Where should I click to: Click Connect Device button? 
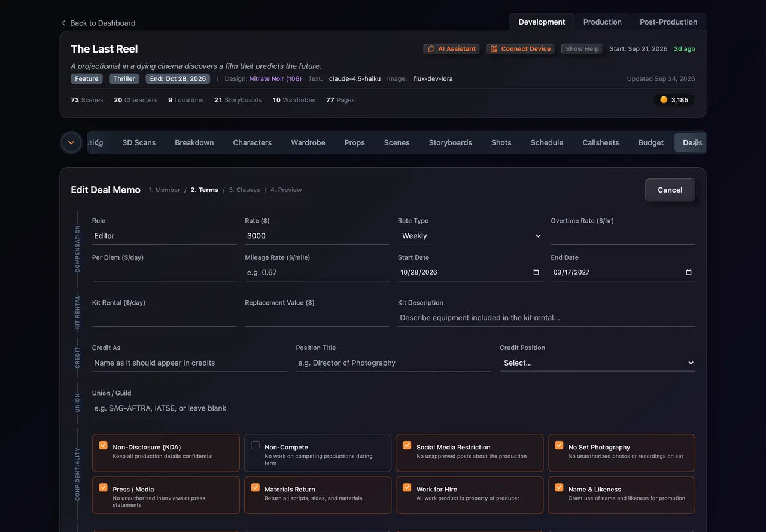[520, 49]
